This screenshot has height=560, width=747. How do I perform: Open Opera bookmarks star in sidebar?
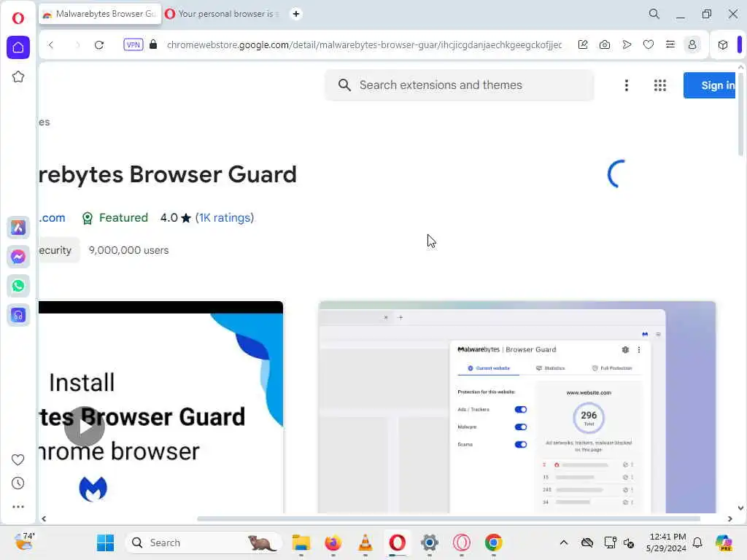(18, 77)
